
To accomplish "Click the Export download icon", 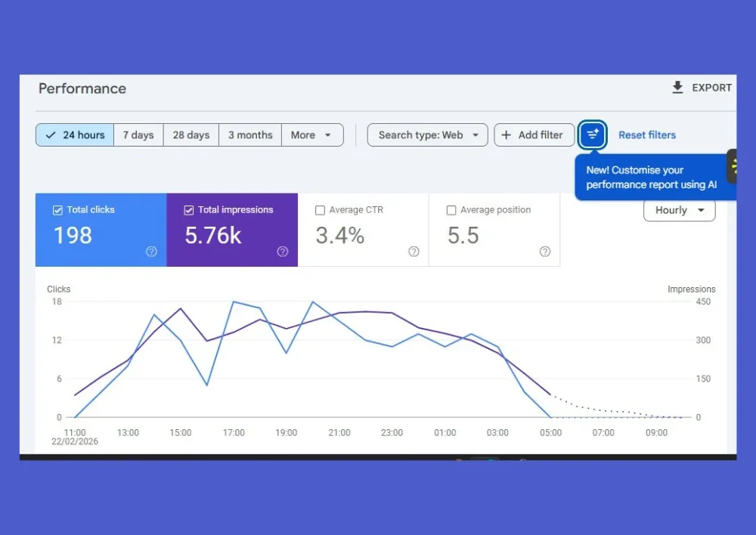I will pyautogui.click(x=677, y=88).
